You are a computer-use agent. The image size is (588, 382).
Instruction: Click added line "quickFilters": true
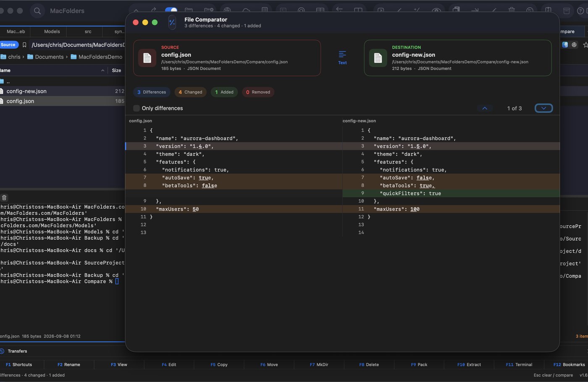click(451, 193)
